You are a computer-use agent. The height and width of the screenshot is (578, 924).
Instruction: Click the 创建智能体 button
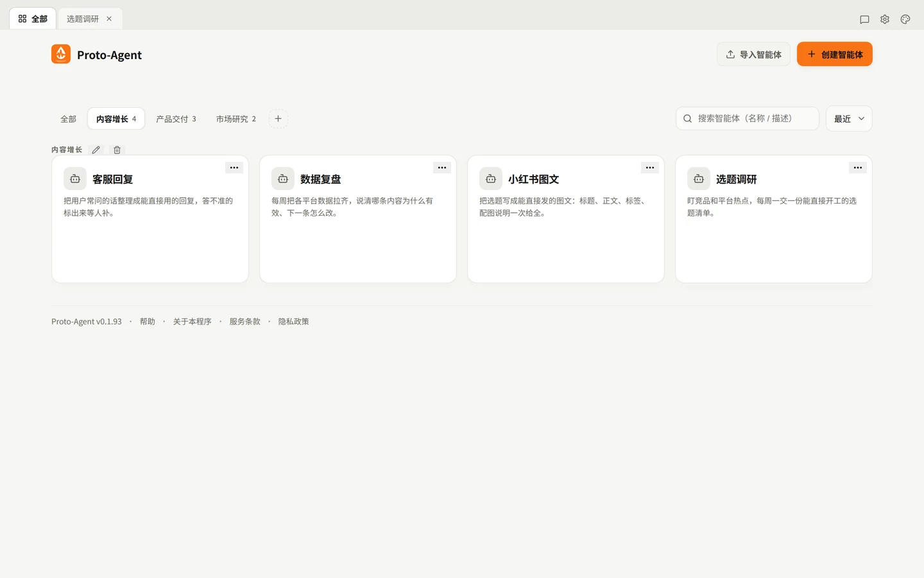pyautogui.click(x=834, y=54)
